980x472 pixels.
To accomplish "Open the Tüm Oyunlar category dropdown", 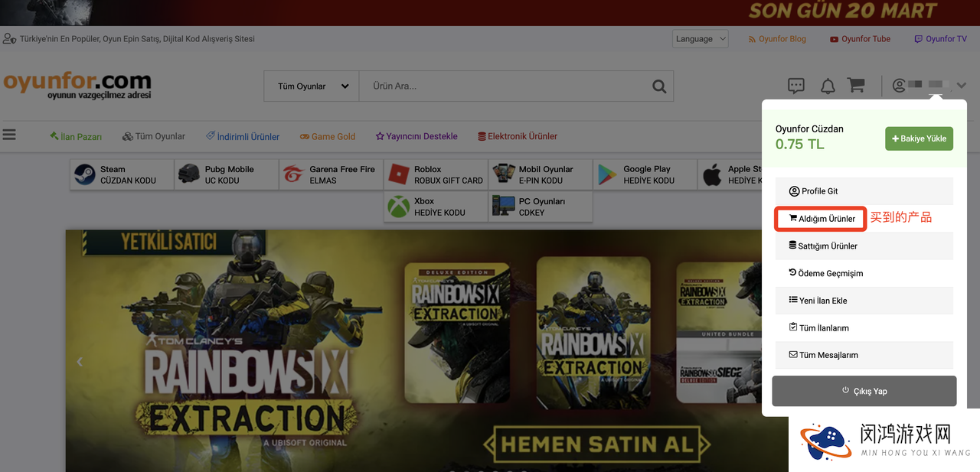I will pos(312,86).
